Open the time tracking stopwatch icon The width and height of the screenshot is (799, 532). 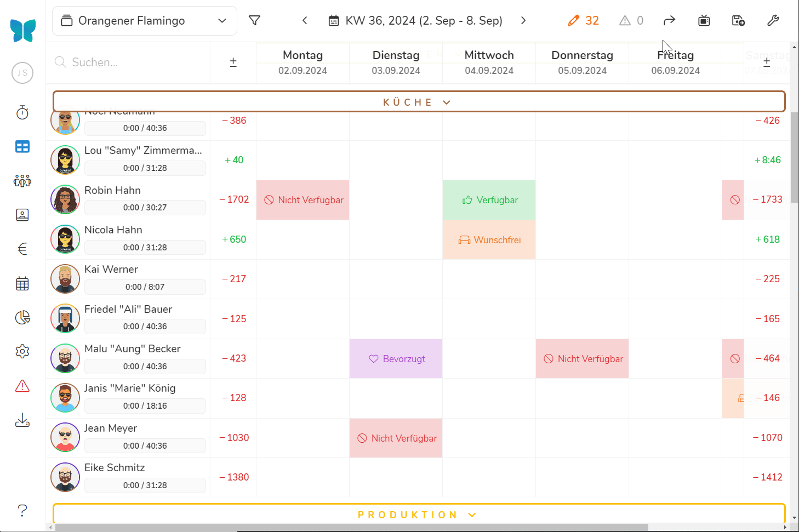(22, 113)
